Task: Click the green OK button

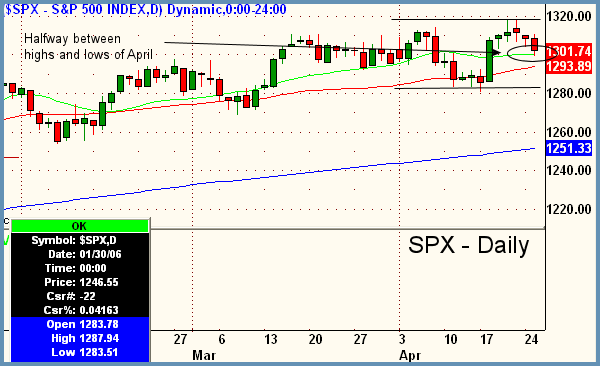Action: 80,226
